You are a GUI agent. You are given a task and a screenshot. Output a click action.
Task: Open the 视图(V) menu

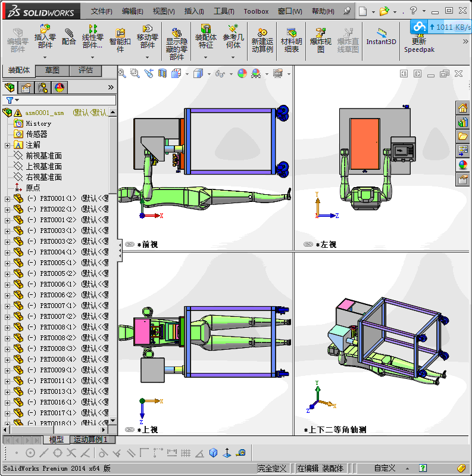click(x=164, y=11)
